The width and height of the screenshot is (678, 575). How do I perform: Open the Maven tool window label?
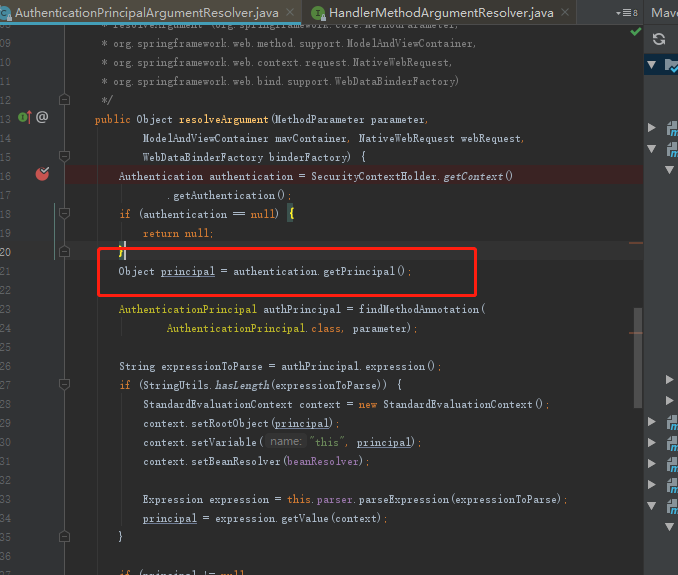[x=665, y=13]
